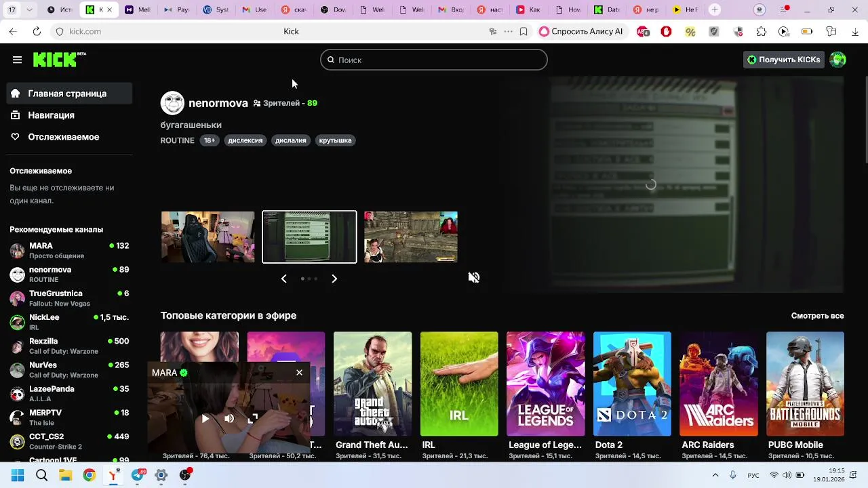Open LazeePanda recommended channel
Image resolution: width=868 pixels, height=488 pixels.
pyautogui.click(x=69, y=393)
